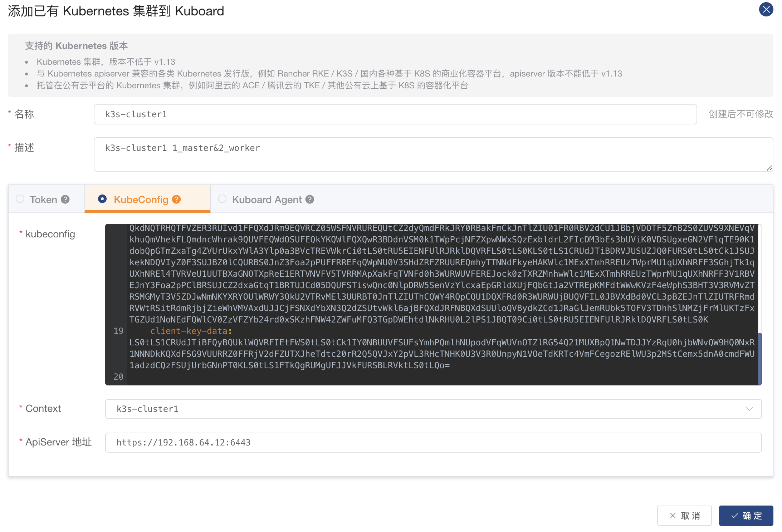
Task: Click the 名称 input field
Action: tap(395, 114)
